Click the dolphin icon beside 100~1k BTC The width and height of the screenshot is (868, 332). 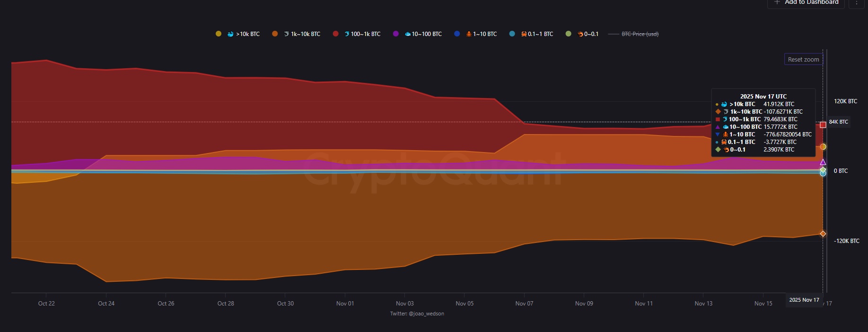[347, 34]
